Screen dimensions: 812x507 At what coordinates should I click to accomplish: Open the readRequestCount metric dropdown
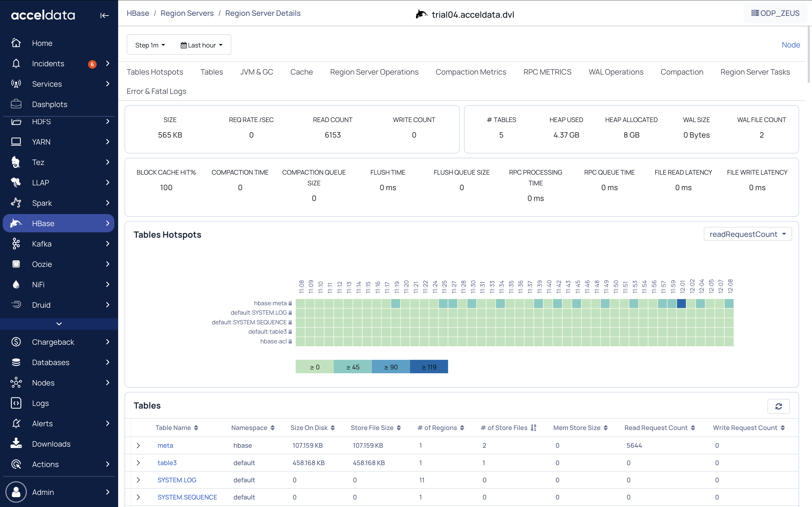[747, 234]
